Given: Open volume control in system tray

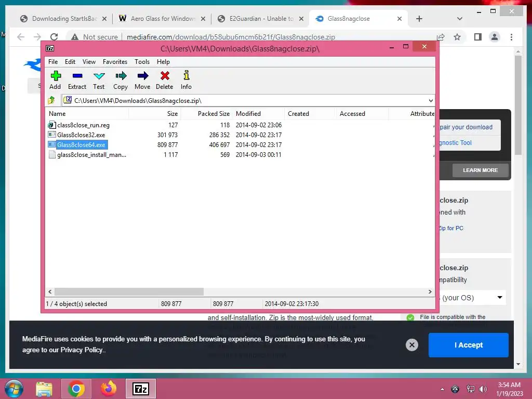Looking at the screenshot, I should tap(483, 389).
